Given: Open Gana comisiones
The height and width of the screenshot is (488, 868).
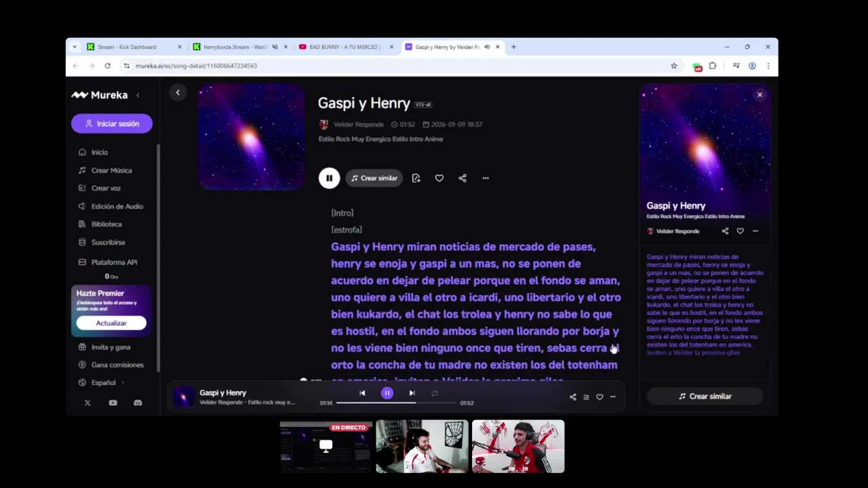Looking at the screenshot, I should [x=111, y=365].
